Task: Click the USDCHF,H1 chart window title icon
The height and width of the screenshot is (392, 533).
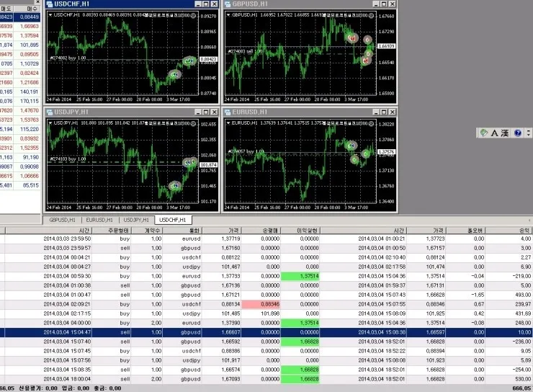Action: [50, 4]
